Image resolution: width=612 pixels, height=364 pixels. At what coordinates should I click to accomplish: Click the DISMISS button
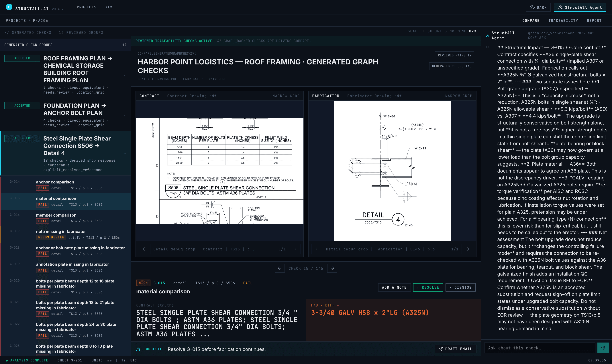point(460,287)
